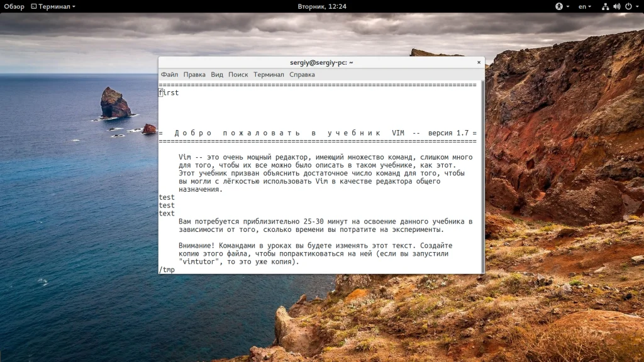Click the terminal's vertical scrollbar

tap(482, 176)
